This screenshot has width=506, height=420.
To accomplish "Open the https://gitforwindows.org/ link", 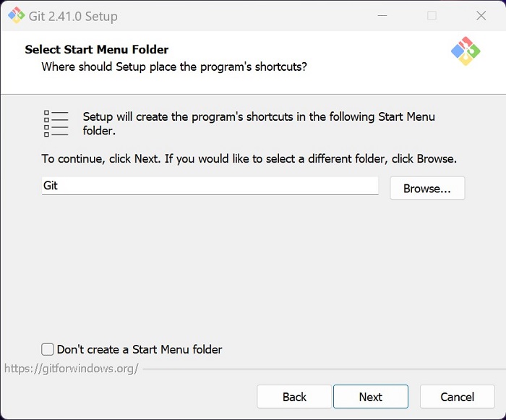I will click(72, 369).
